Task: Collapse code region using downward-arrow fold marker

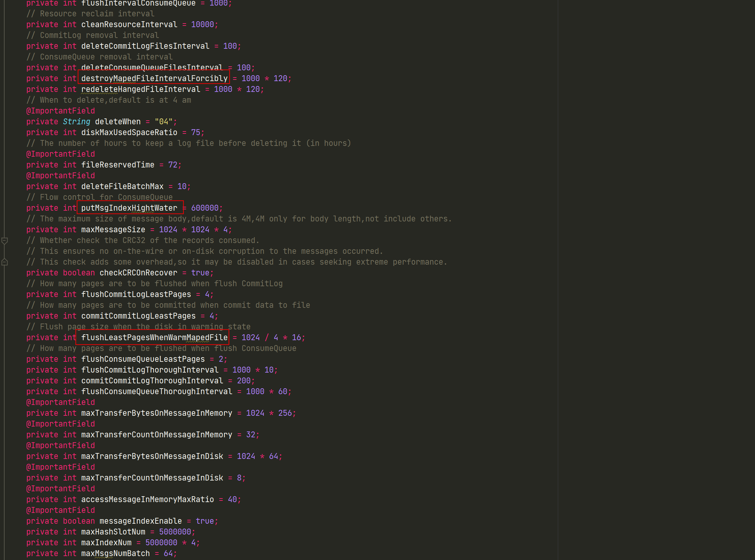Action: coord(5,240)
